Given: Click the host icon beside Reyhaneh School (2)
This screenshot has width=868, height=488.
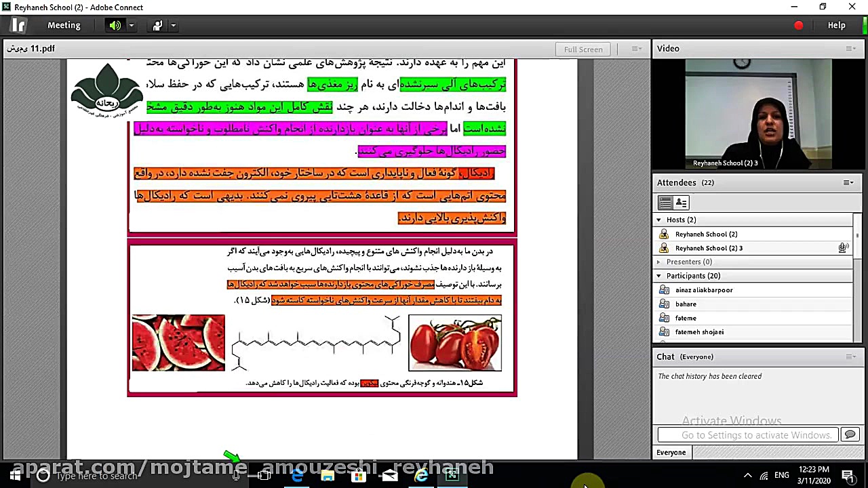Looking at the screenshot, I should click(x=664, y=234).
